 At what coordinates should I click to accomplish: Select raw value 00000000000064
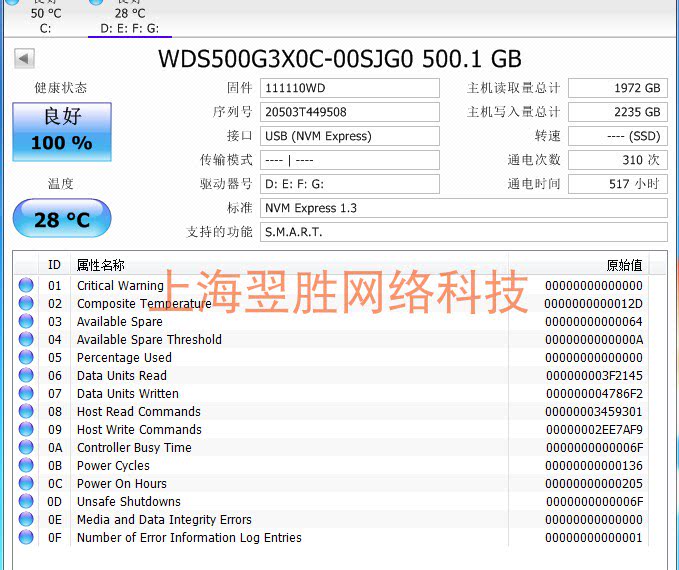(x=594, y=322)
